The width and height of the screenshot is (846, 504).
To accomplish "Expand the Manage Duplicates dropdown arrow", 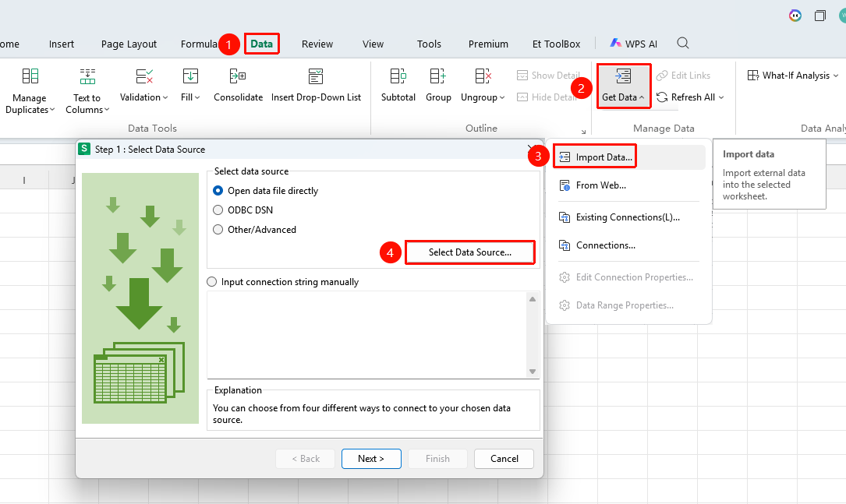I will pos(52,110).
